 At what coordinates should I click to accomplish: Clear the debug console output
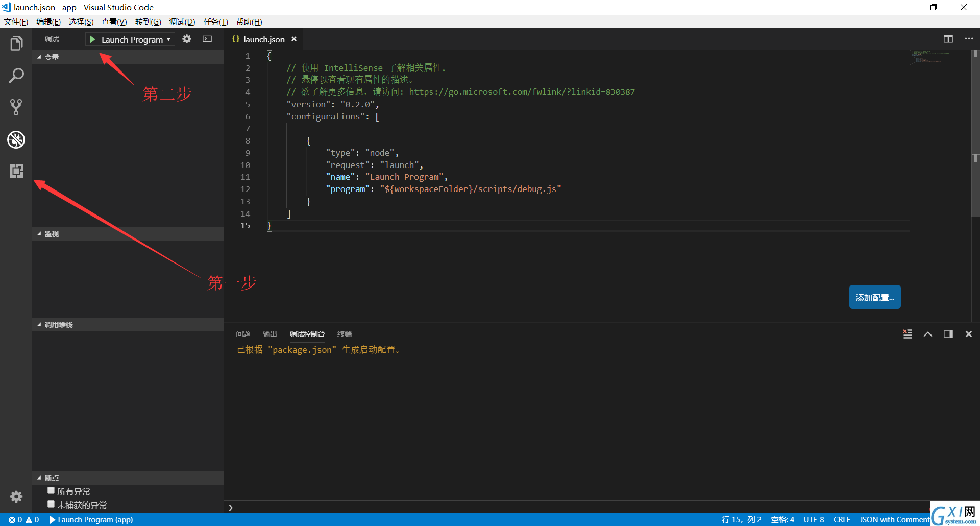(x=908, y=334)
